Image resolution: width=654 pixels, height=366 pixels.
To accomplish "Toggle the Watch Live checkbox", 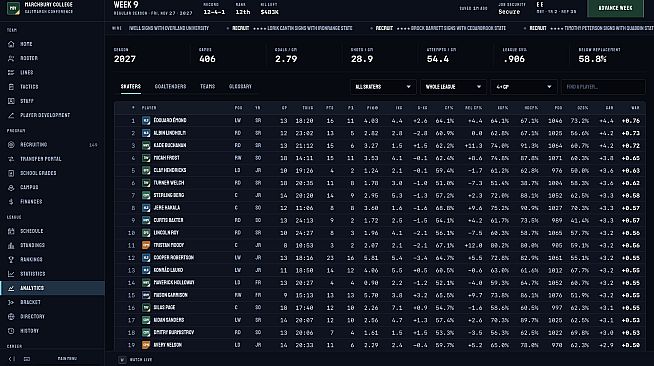I will point(122,360).
